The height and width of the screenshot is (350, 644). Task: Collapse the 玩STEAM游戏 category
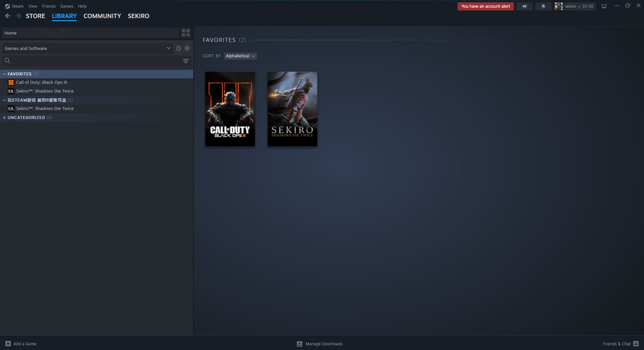tap(5, 100)
